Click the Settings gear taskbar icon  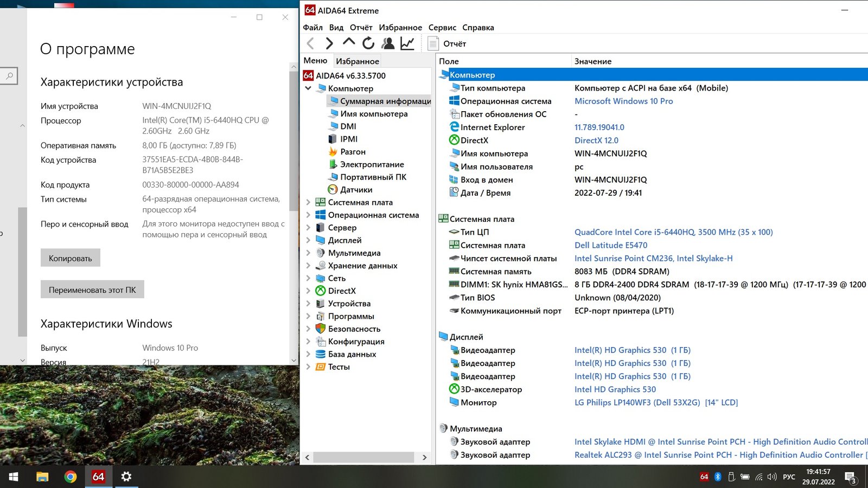click(x=126, y=477)
